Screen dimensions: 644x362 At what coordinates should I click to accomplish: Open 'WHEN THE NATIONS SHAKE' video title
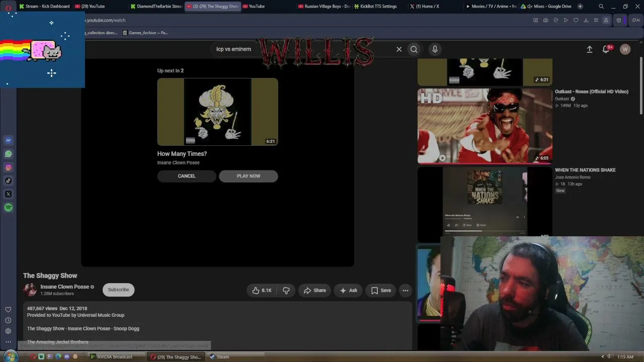[585, 170]
